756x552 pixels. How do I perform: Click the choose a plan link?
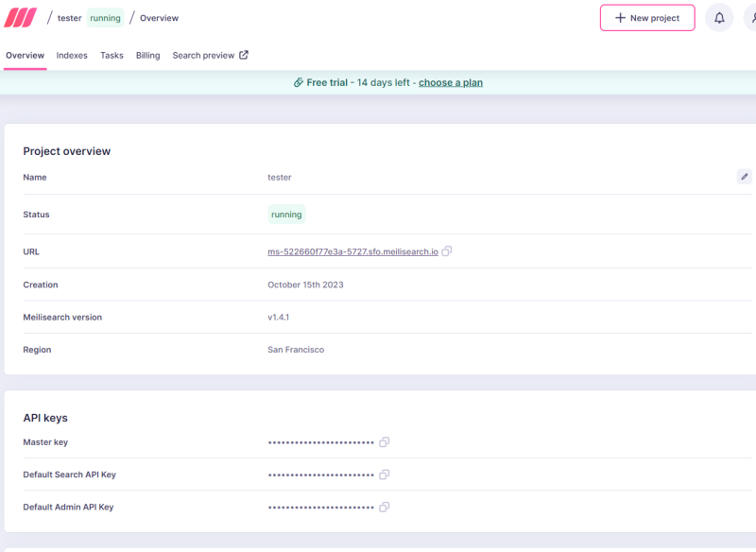pyautogui.click(x=451, y=82)
